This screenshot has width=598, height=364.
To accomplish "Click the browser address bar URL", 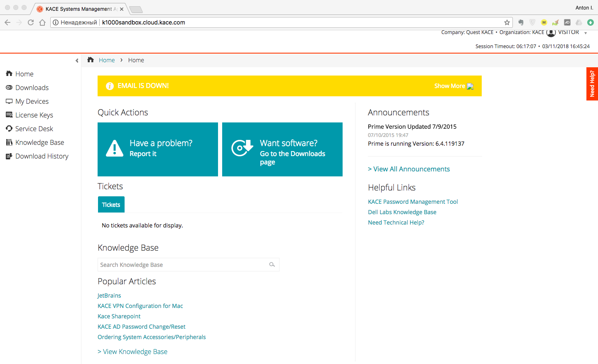I will (144, 22).
